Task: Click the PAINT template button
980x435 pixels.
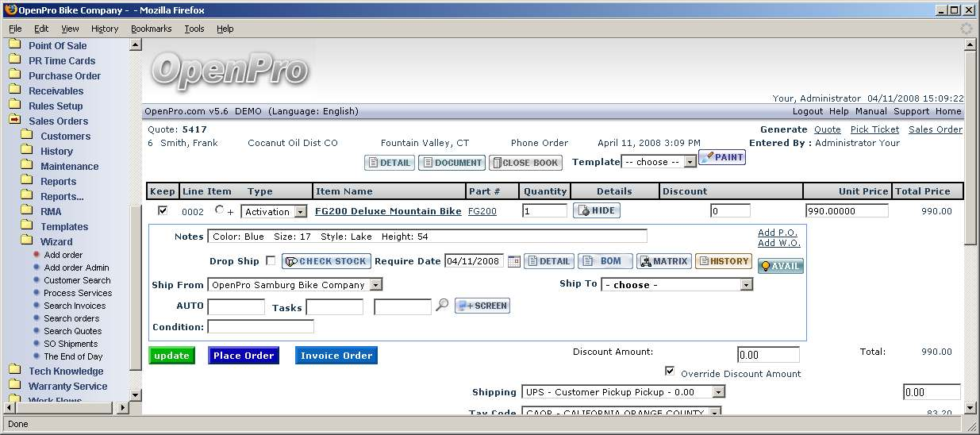Action: click(x=721, y=157)
